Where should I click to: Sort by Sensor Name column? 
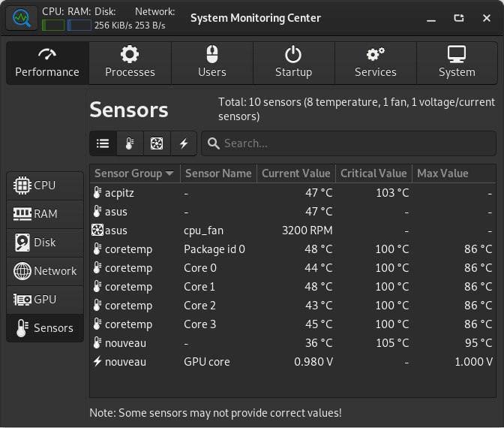218,173
